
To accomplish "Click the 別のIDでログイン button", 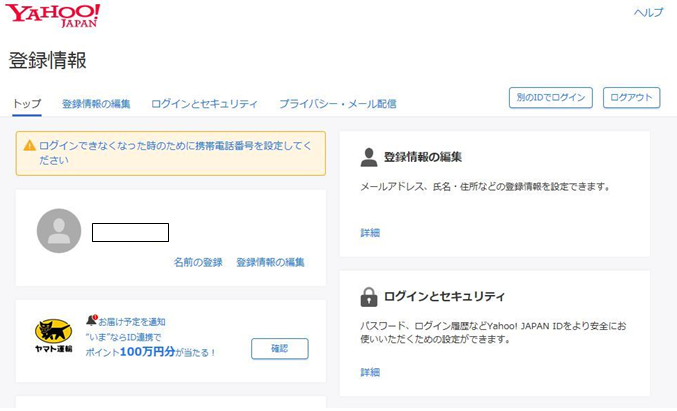I will pos(551,98).
